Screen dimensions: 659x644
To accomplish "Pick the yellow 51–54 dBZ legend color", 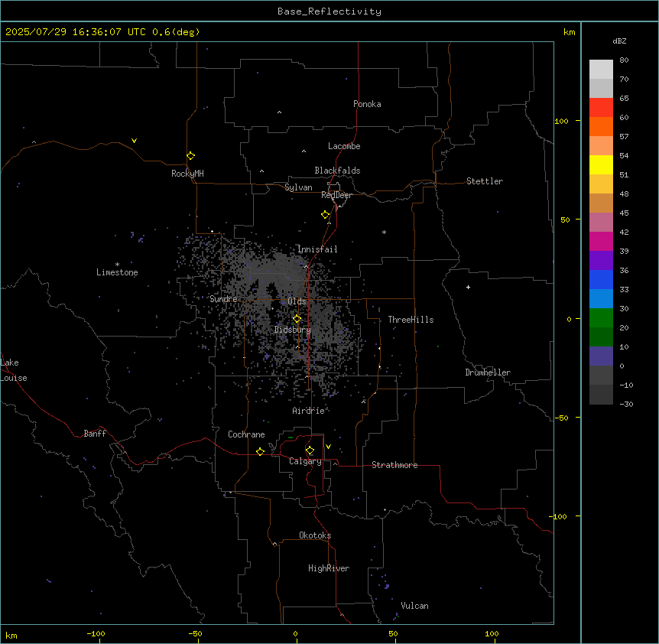I will click(601, 164).
